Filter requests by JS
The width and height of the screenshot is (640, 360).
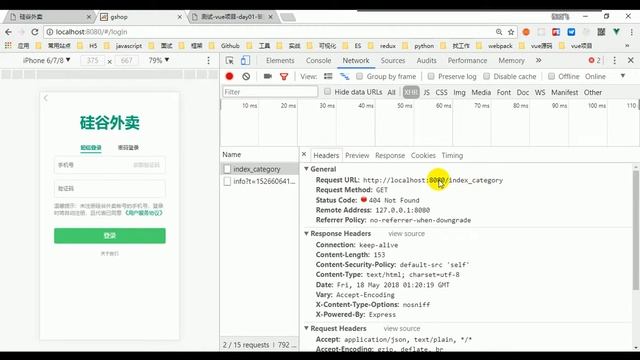point(427,93)
